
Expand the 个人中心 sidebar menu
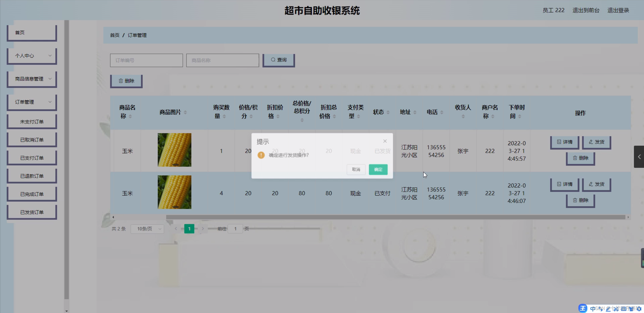tap(32, 56)
